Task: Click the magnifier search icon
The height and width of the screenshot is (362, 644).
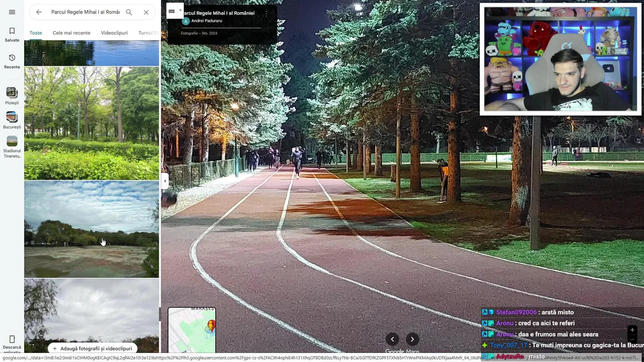Action: tap(129, 12)
